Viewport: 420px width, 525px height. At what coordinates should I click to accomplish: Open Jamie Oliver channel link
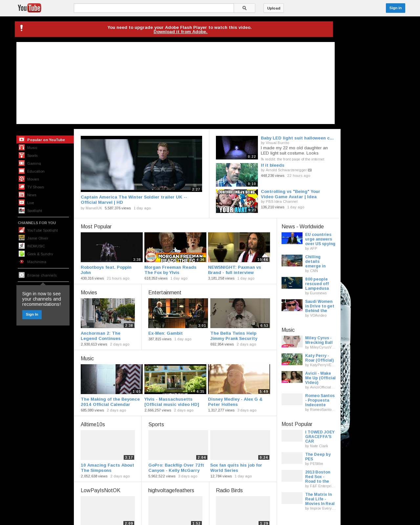(38, 238)
